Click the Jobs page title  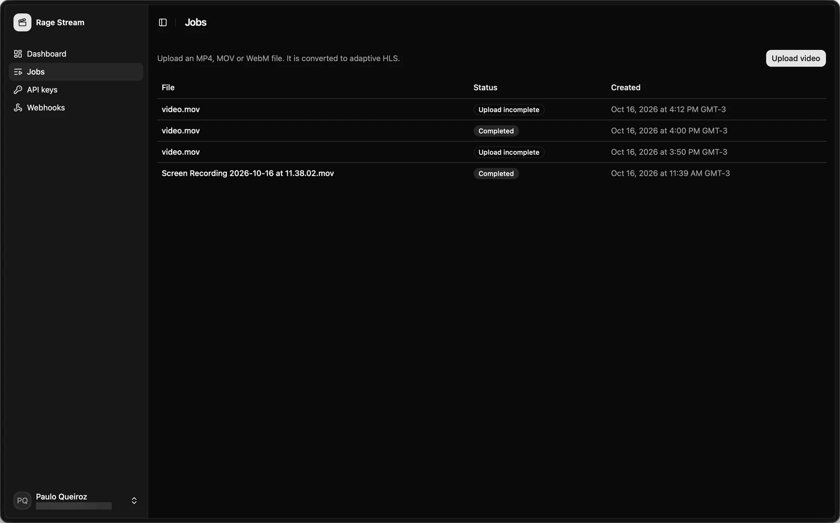[196, 23]
